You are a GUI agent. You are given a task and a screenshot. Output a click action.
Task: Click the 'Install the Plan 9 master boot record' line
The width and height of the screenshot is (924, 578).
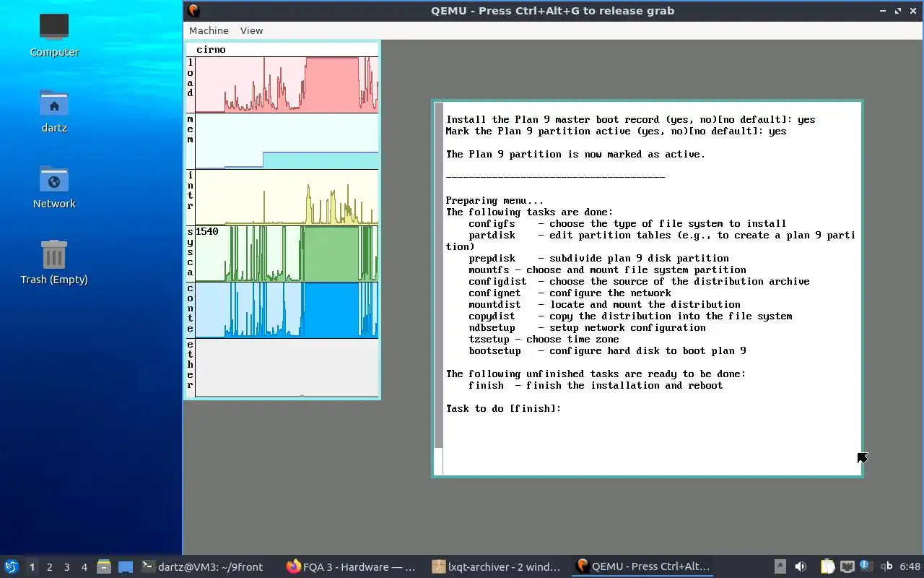[x=630, y=120]
